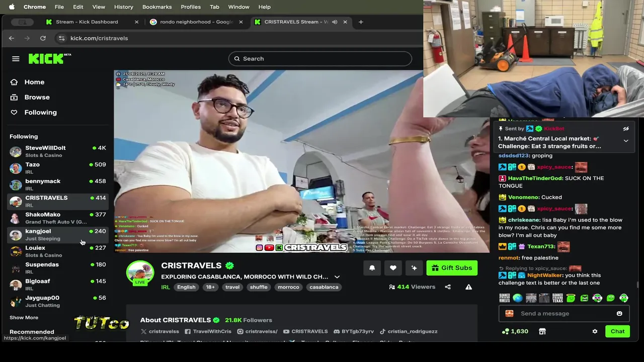Screen dimensions: 644x362
Task: Click the address bar URL kick.com/cristravels
Action: [99, 38]
